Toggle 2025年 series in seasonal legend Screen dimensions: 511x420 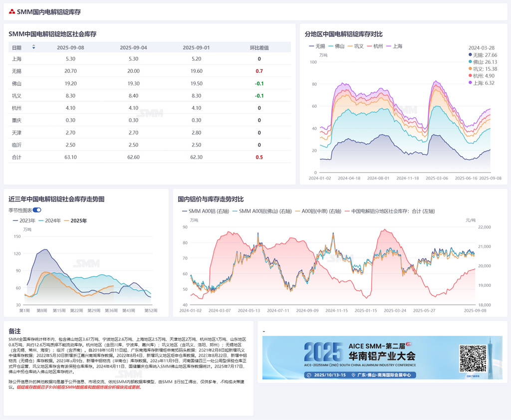pyautogui.click(x=76, y=220)
